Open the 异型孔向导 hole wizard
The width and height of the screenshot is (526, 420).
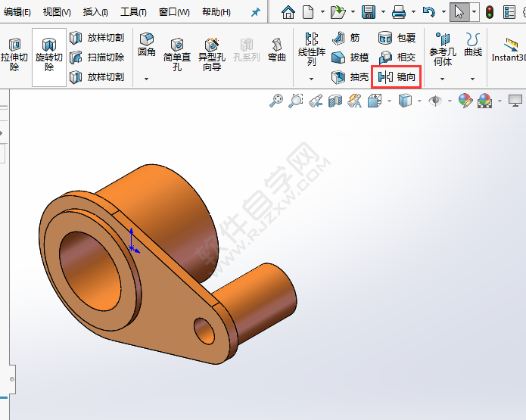click(x=212, y=54)
